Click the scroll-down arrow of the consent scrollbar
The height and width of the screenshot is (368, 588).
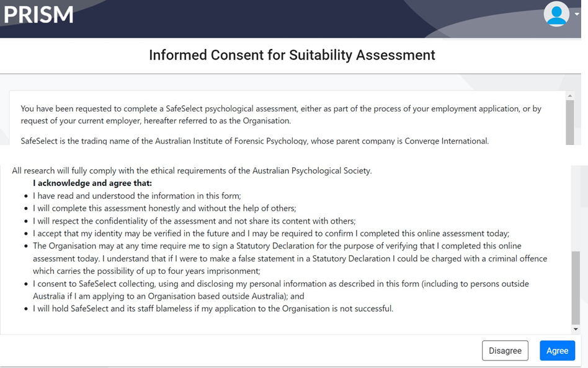[575, 329]
